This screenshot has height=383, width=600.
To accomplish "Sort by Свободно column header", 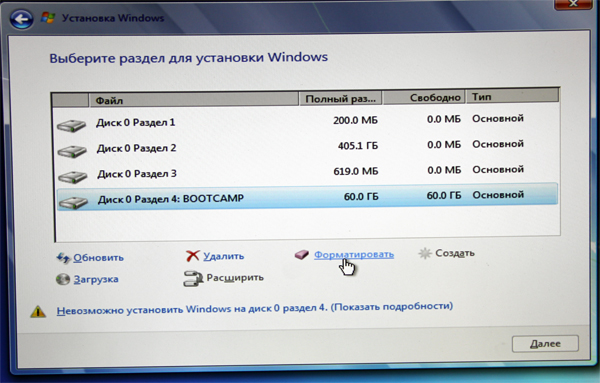I will (x=424, y=97).
